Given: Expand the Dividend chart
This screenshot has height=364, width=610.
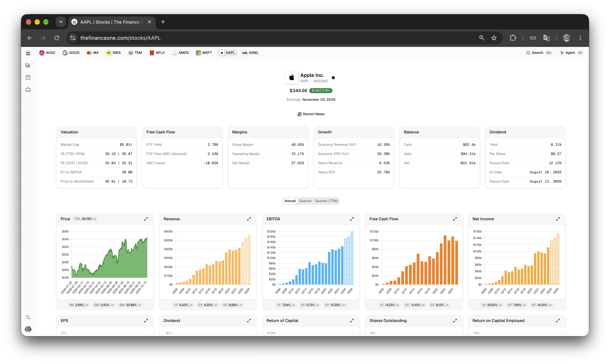Looking at the screenshot, I should 249,321.
